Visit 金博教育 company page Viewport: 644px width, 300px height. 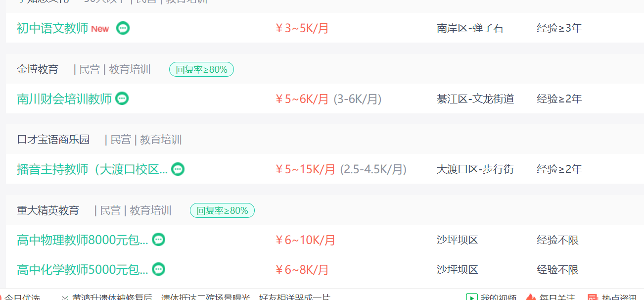coord(38,69)
